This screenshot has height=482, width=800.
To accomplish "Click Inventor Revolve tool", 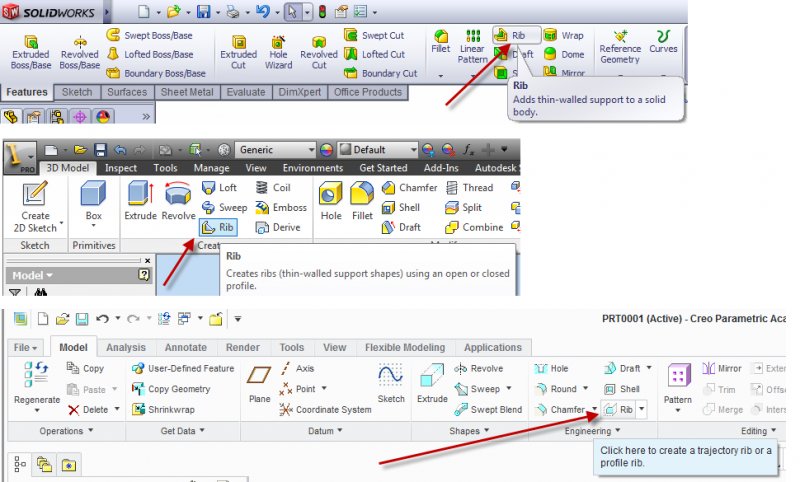I will point(178,200).
